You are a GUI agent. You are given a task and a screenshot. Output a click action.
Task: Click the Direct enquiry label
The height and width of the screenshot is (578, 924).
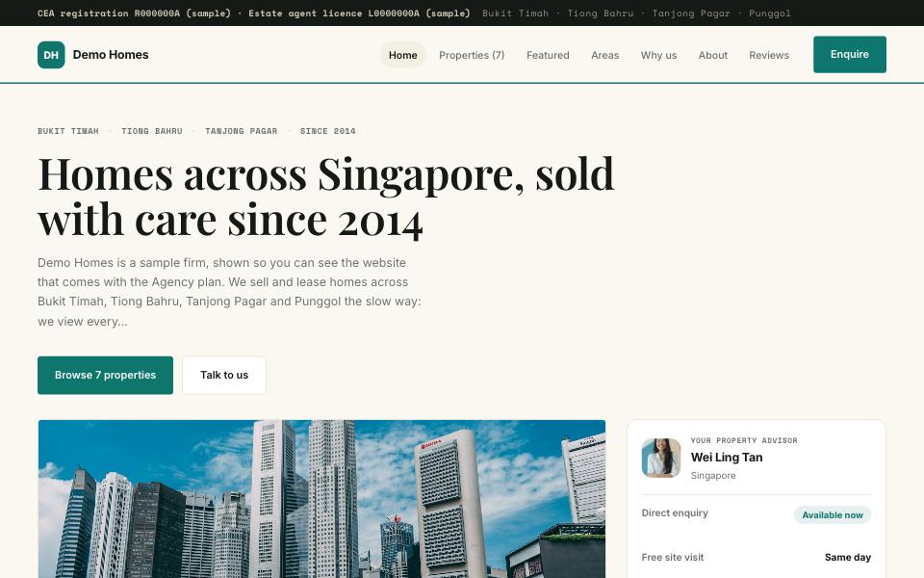click(x=675, y=513)
